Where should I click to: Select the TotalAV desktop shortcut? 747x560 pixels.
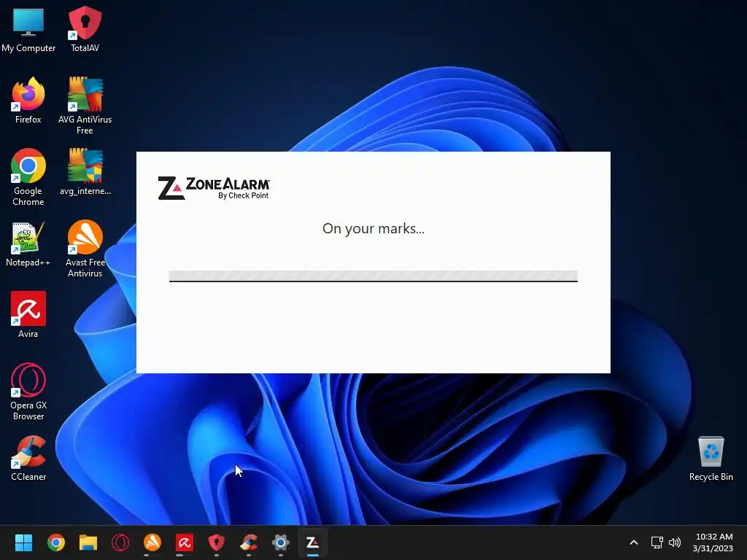85,29
